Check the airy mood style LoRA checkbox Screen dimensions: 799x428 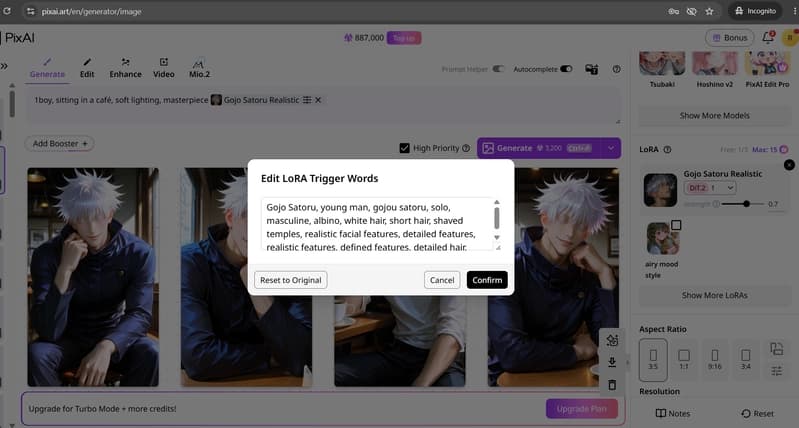(676, 225)
